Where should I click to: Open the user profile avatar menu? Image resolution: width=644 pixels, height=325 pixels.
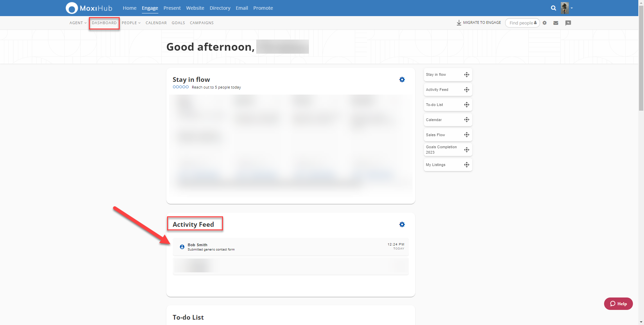(x=565, y=8)
